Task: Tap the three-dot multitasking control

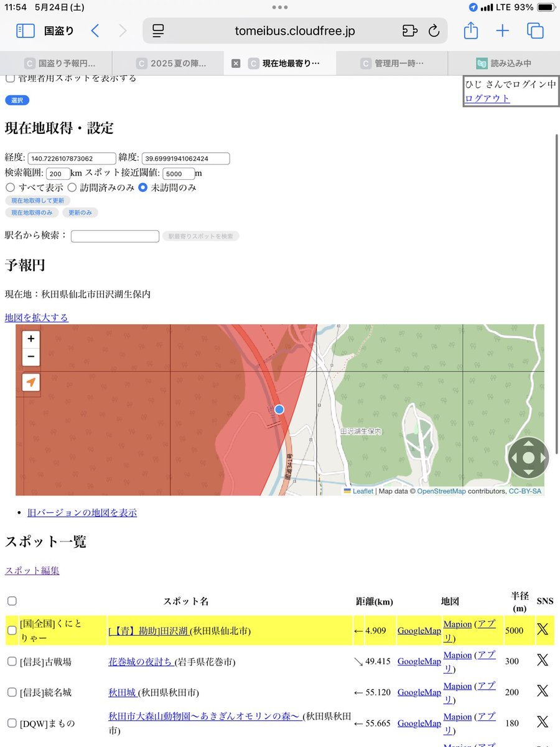Action: click(280, 7)
